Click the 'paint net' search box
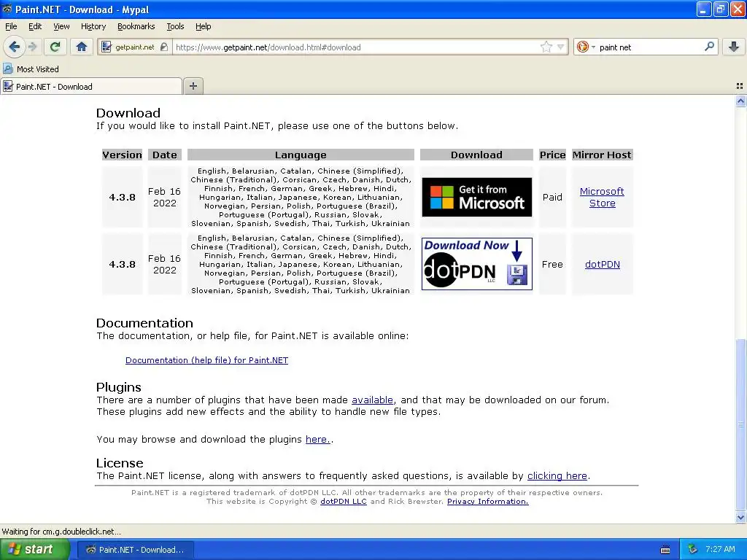 tap(650, 47)
